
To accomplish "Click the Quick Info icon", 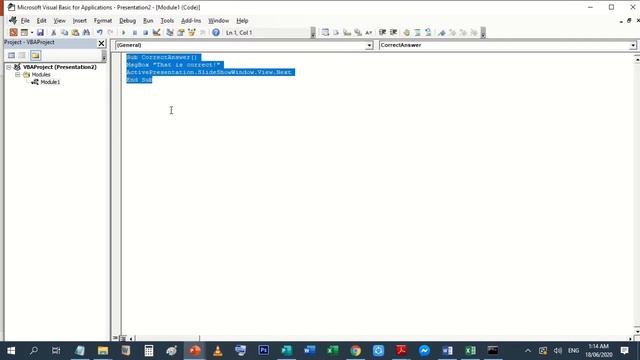I will (347, 32).
